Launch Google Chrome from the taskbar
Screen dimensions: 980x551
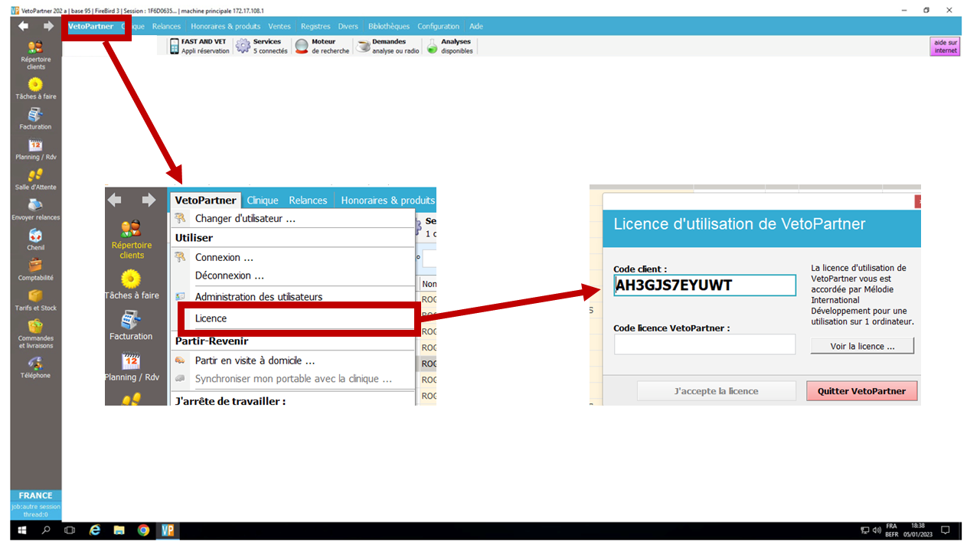[143, 530]
